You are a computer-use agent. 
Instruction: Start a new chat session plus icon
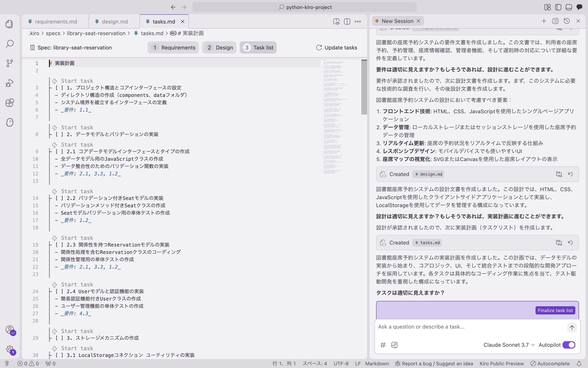pyautogui.click(x=544, y=21)
